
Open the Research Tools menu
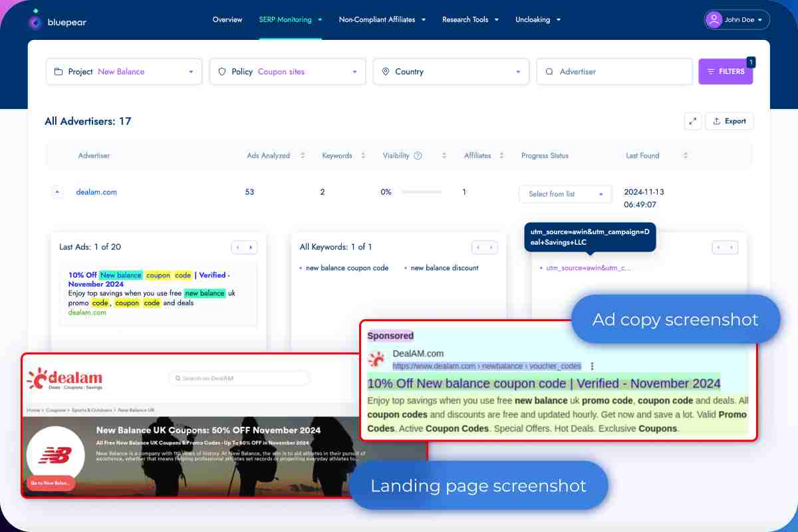pos(471,19)
